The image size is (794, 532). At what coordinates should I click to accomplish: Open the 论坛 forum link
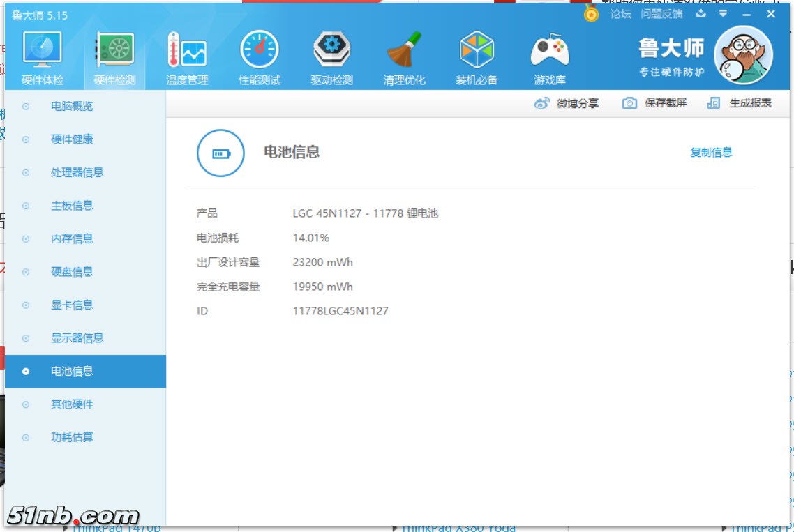tap(620, 14)
